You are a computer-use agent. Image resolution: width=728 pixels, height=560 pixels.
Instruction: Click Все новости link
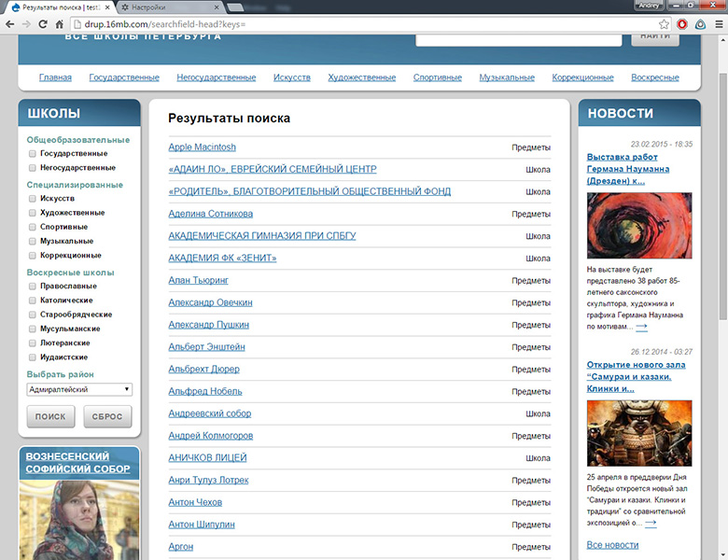[x=612, y=545]
